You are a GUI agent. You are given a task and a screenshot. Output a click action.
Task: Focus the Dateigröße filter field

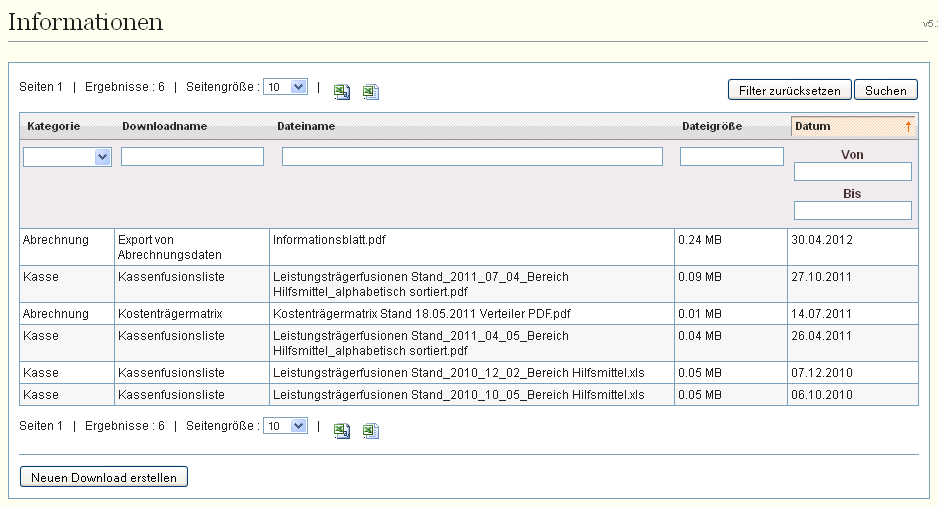tap(732, 157)
